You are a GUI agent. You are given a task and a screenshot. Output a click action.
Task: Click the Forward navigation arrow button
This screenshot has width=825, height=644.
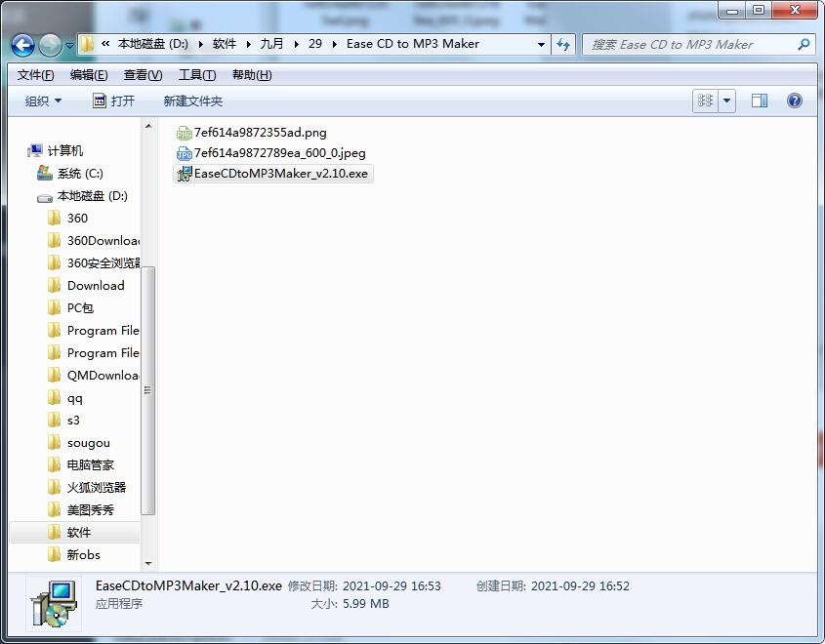(50, 45)
